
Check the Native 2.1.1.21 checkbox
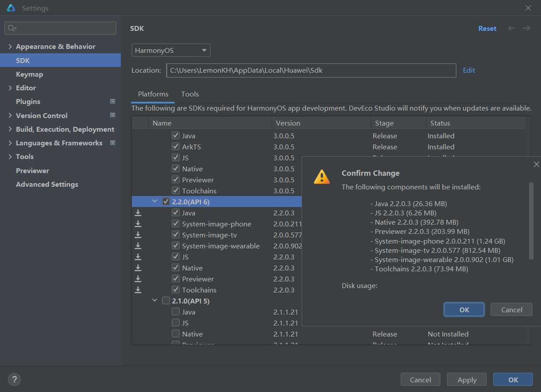[175, 334]
